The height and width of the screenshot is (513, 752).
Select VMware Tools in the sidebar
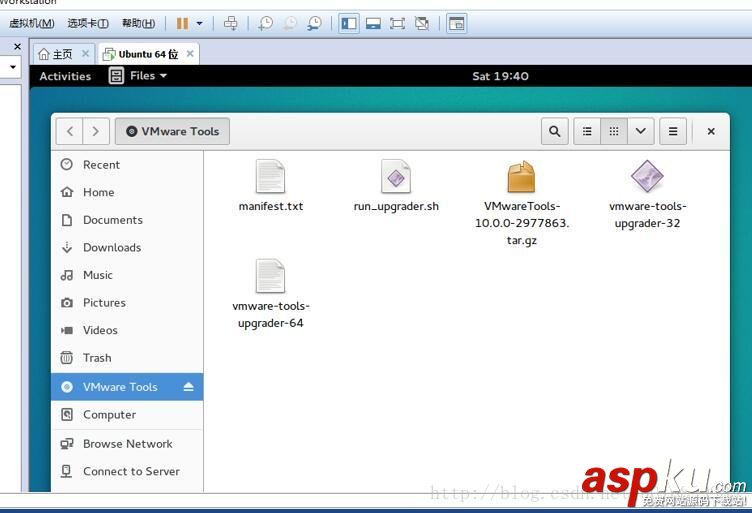click(x=127, y=386)
